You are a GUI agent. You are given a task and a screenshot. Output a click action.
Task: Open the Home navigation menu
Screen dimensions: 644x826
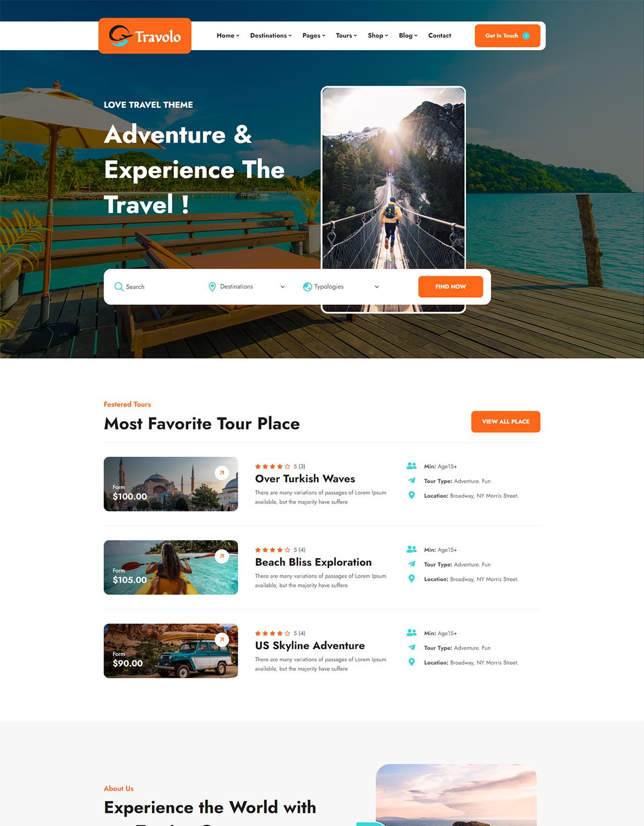tap(228, 36)
